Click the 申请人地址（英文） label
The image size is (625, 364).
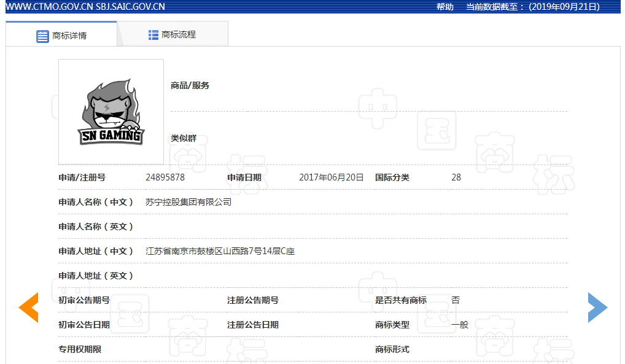(96, 276)
